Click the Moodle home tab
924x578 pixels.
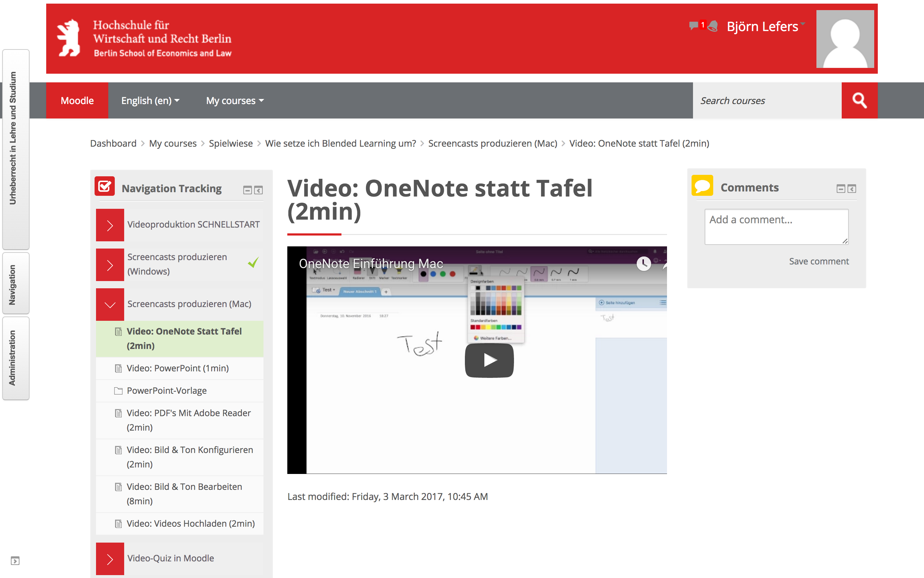[x=77, y=100]
